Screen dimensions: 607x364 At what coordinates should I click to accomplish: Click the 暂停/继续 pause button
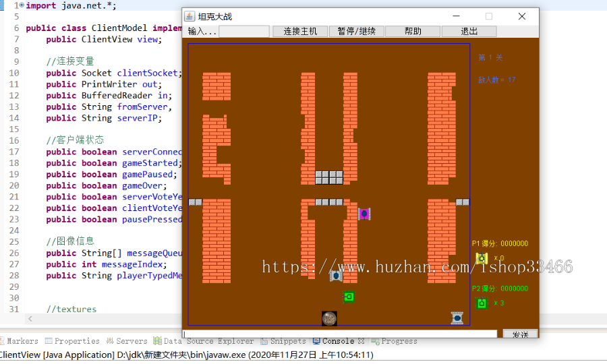pyautogui.click(x=357, y=31)
